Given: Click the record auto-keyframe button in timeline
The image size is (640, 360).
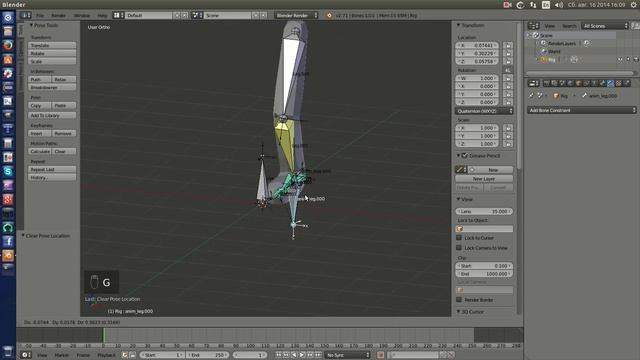Looking at the screenshot, I should [x=380, y=355].
